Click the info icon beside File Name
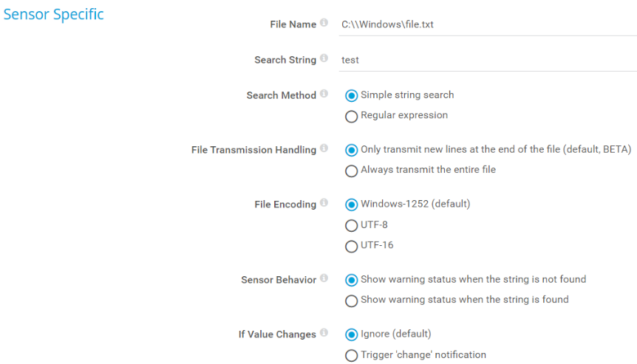The image size is (637, 364). (324, 24)
